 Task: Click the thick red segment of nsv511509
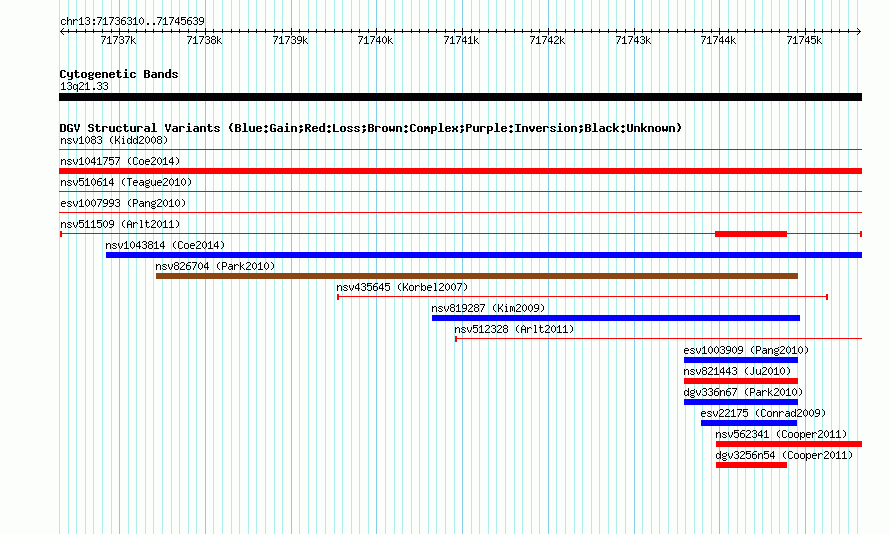tap(751, 234)
